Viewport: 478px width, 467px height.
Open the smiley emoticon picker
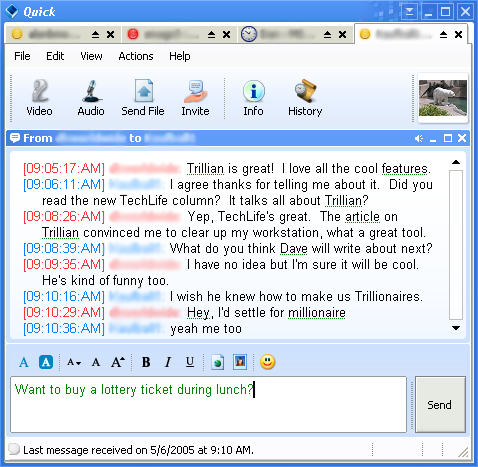(x=268, y=362)
